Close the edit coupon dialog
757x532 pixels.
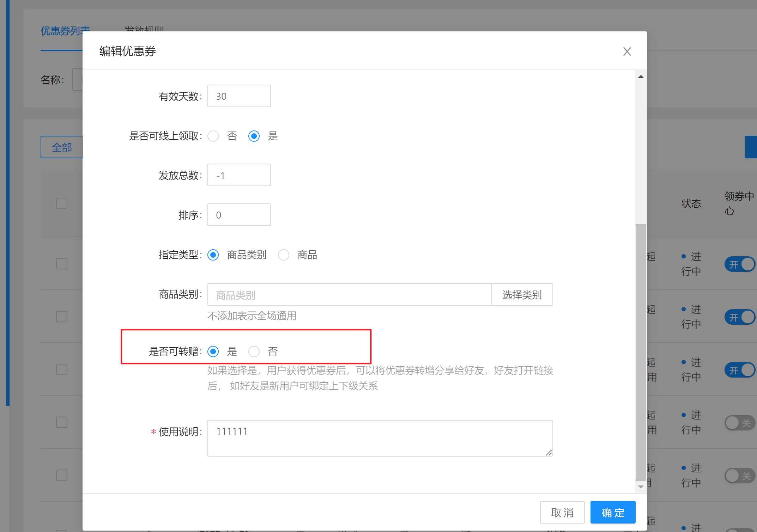[x=627, y=51]
